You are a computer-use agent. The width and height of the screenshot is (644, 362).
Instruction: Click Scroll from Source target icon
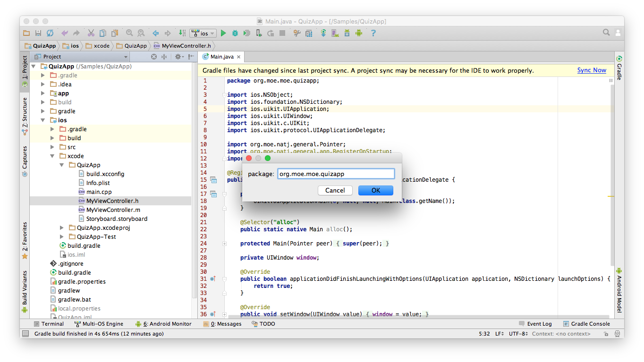point(154,57)
